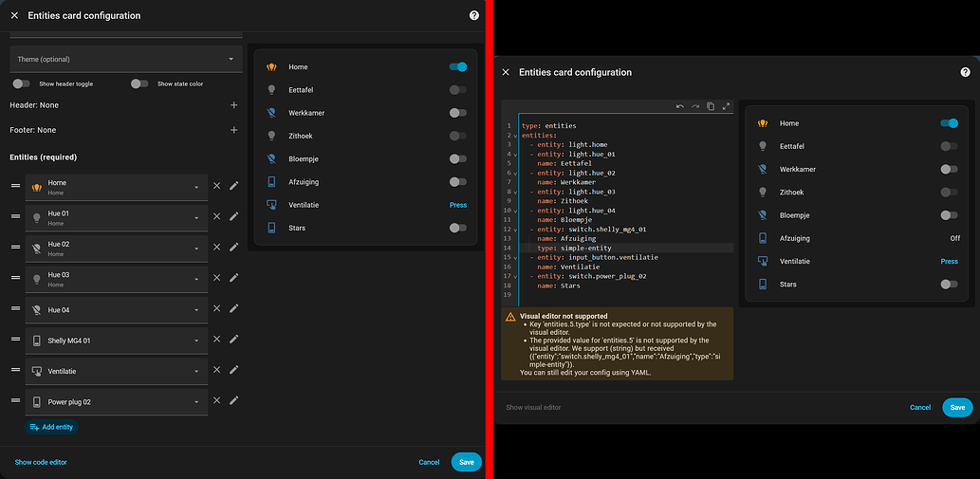Undo in the YAML code editor toolbar
Viewport: 980px width, 479px height.
point(680,107)
